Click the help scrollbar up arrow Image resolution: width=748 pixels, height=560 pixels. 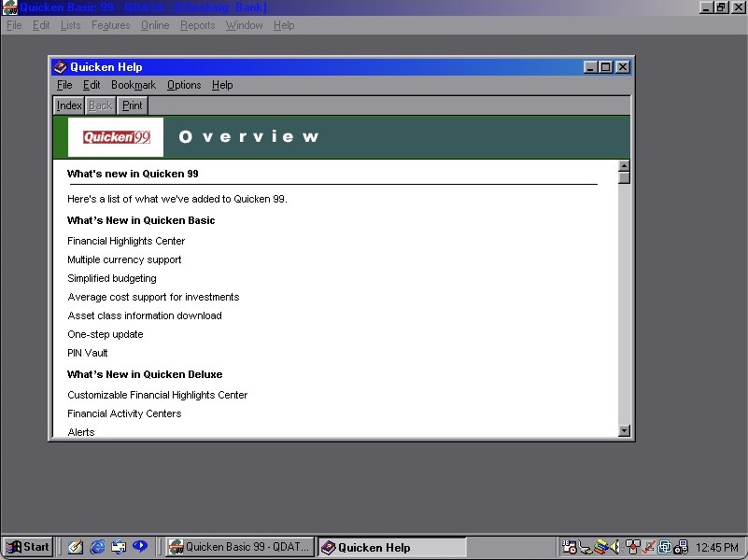[x=624, y=166]
